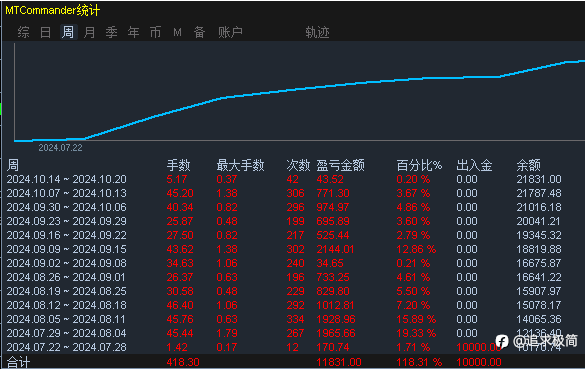Switch to the 备 notes tab
585x369 pixels.
click(200, 32)
